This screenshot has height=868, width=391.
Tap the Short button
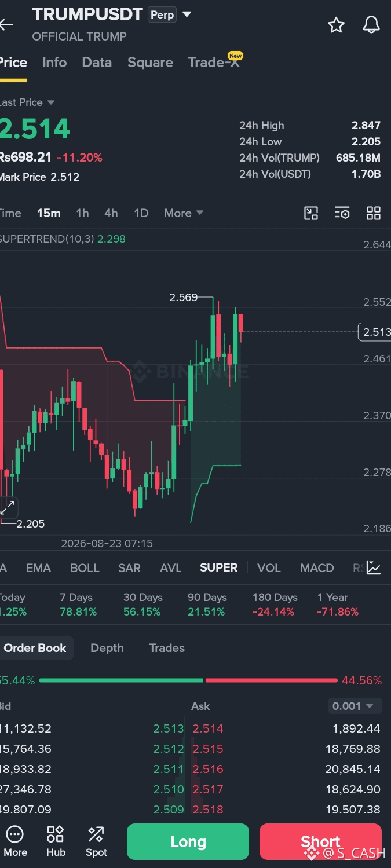tap(320, 842)
